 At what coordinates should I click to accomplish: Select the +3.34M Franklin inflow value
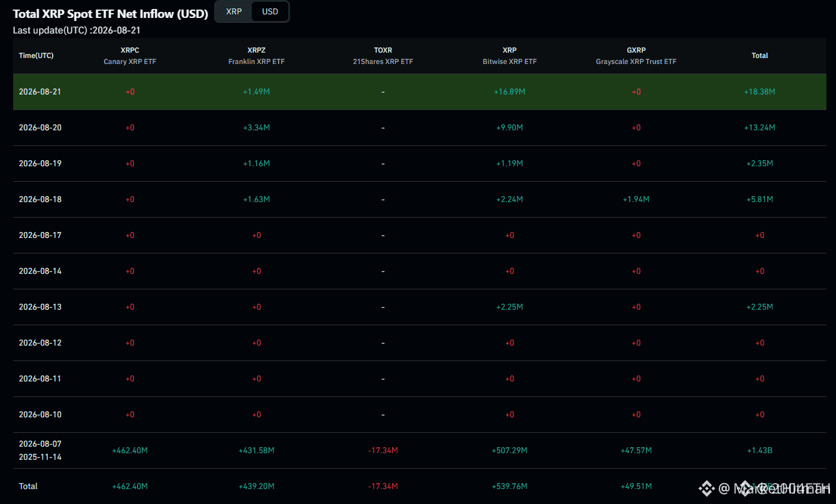pos(257,127)
